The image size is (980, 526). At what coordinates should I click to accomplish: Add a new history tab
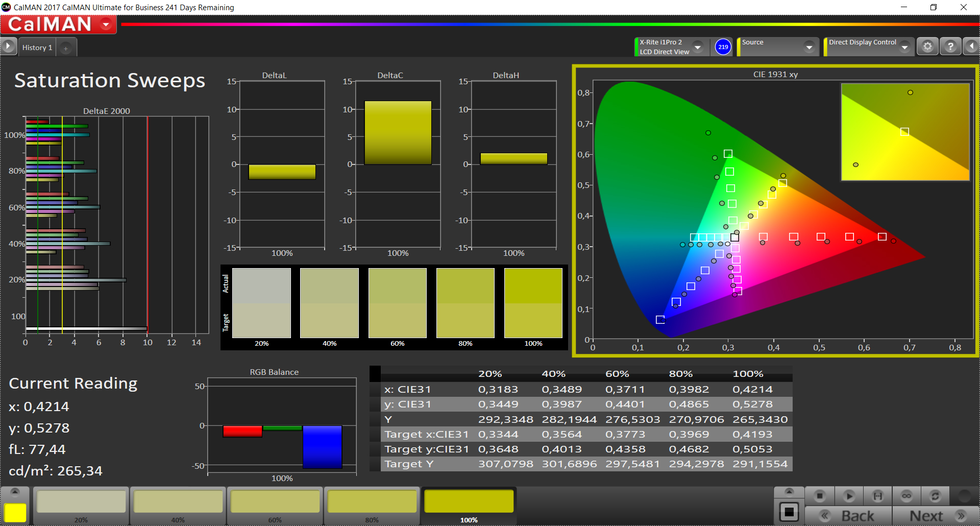(x=65, y=48)
